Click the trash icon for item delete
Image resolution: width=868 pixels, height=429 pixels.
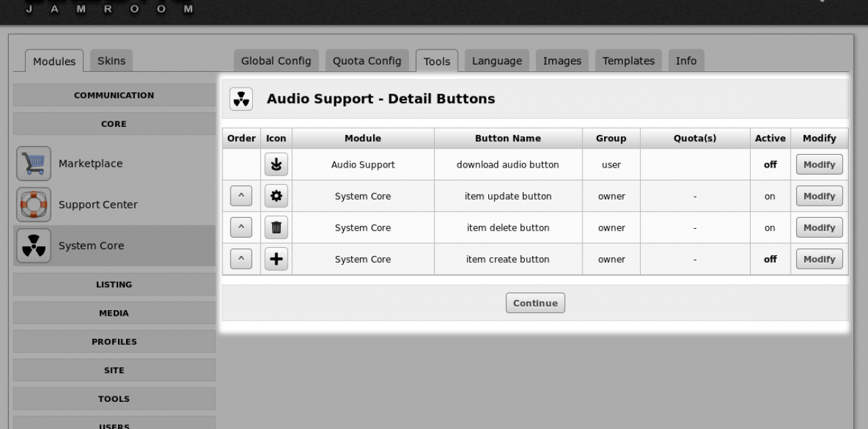click(x=276, y=227)
